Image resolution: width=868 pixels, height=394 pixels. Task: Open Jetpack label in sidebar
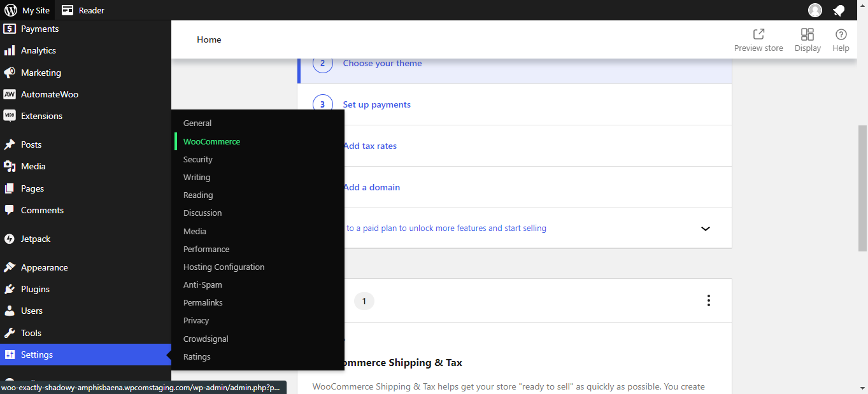(36, 239)
